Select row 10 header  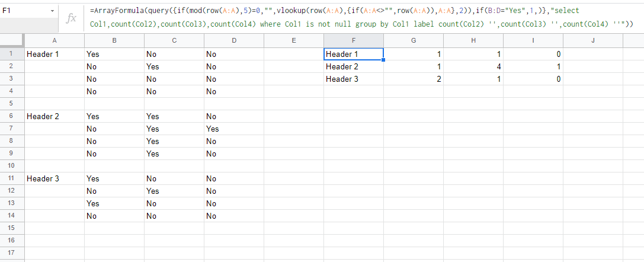12,166
